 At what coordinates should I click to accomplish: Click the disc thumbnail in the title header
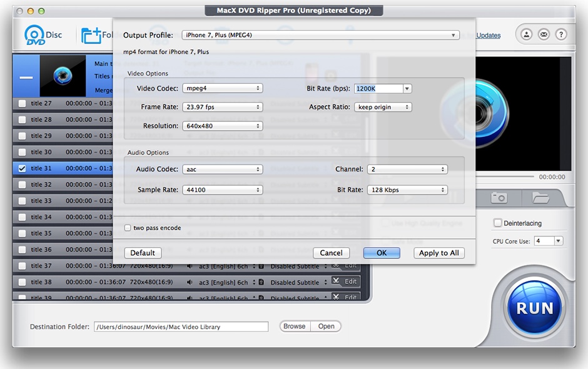[x=63, y=76]
